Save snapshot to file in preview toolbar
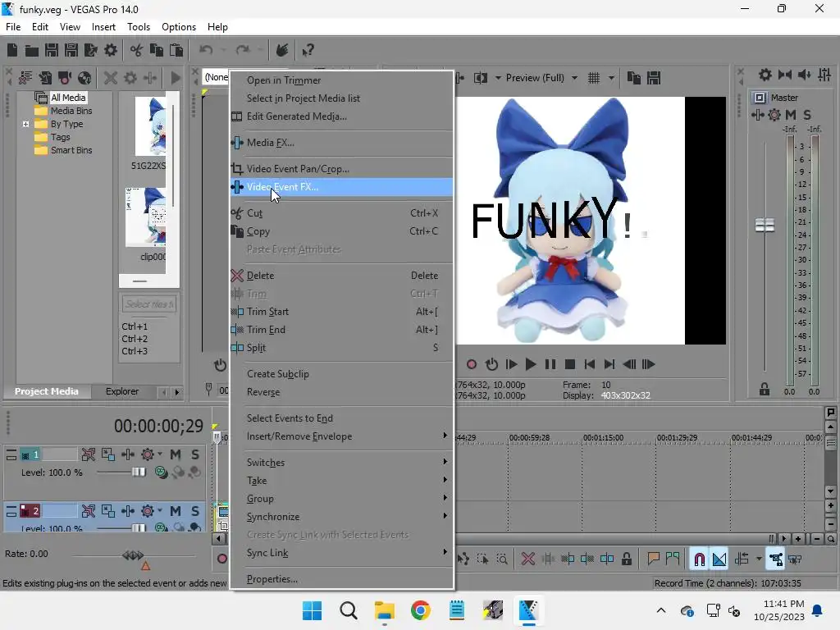The height and width of the screenshot is (630, 840). pyautogui.click(x=654, y=78)
